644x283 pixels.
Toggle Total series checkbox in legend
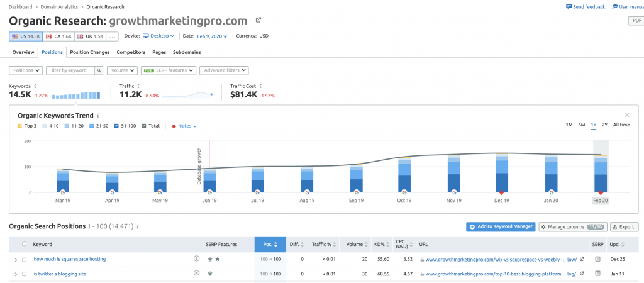(144, 126)
